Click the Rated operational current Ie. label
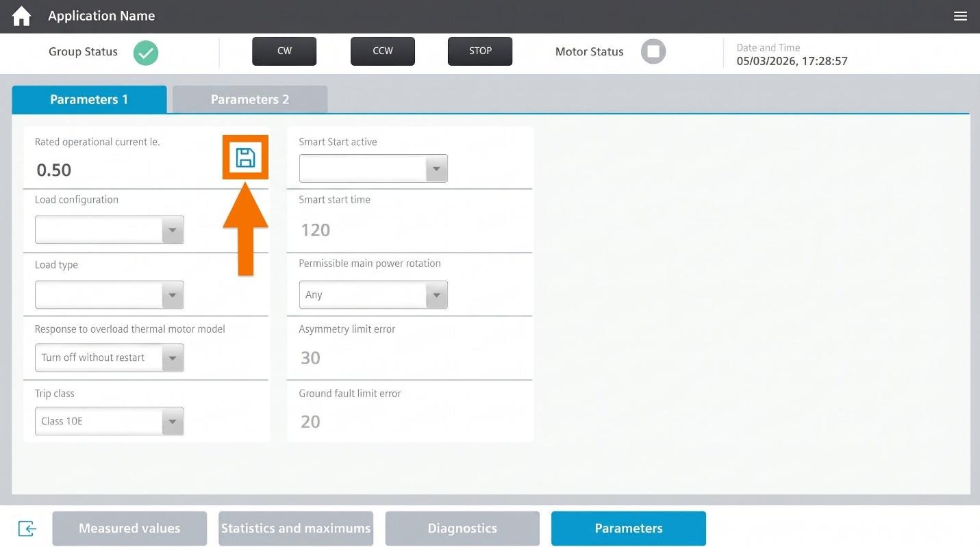980x547 pixels. 97,142
